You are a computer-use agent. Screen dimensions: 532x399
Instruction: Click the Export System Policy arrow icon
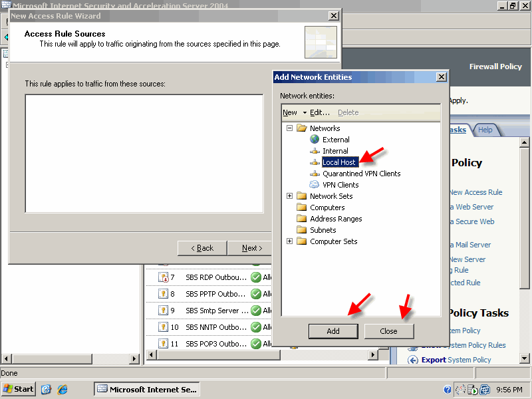pyautogui.click(x=412, y=360)
